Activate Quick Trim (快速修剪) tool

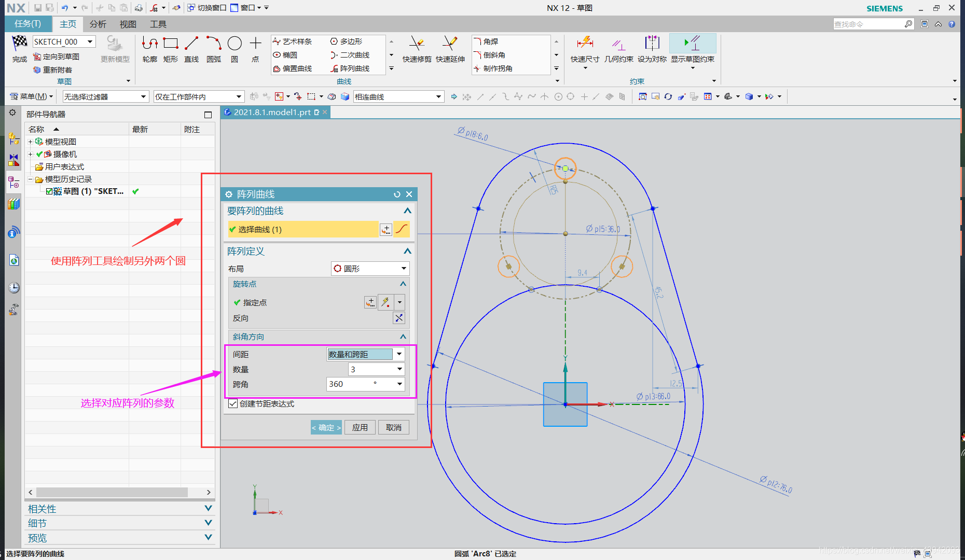(417, 49)
